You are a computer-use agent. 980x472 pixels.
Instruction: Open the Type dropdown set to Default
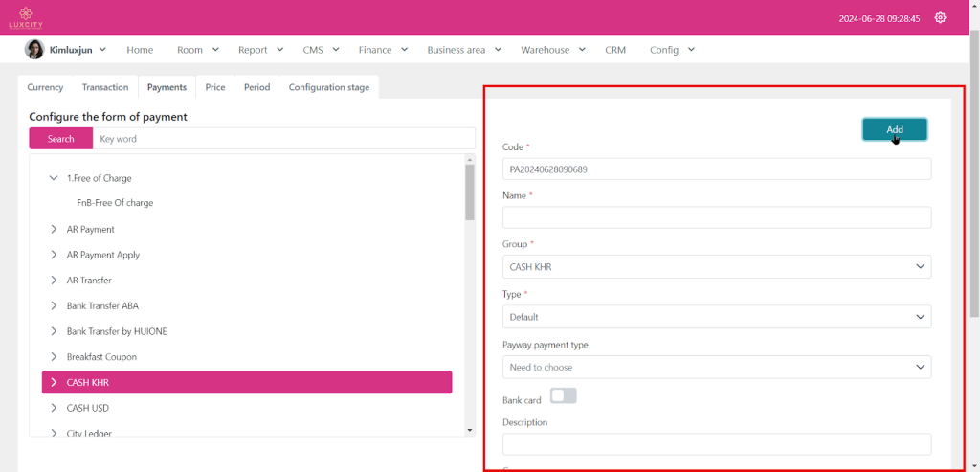716,317
